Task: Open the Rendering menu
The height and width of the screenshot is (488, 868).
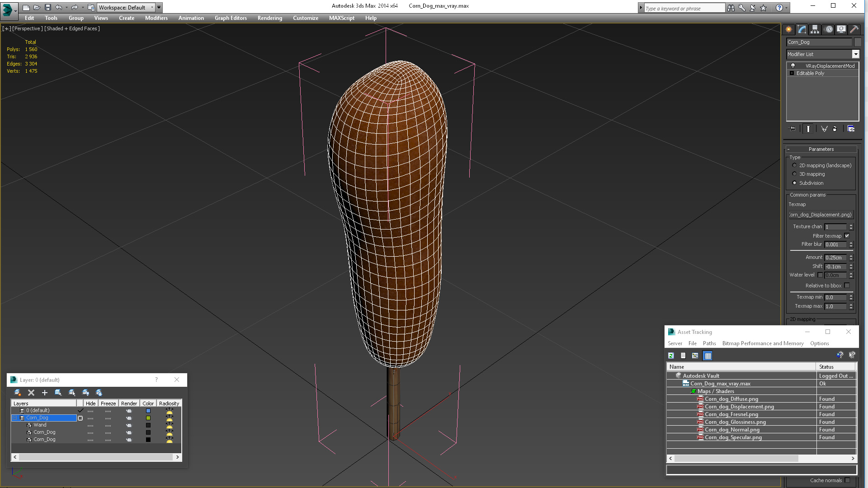Action: click(270, 18)
